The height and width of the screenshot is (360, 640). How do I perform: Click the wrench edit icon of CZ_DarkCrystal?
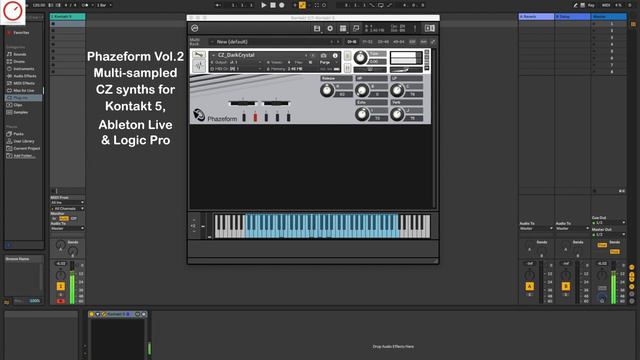point(199,55)
